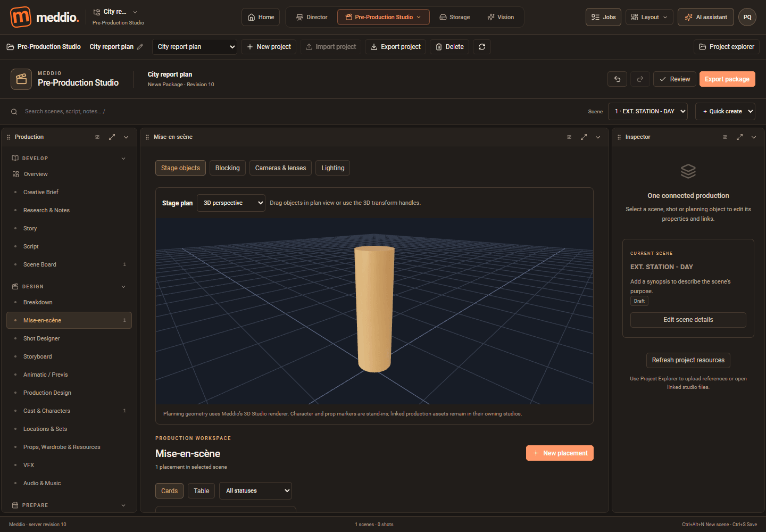Open the Overview grid item
This screenshot has height=532, width=766.
[x=69, y=174]
